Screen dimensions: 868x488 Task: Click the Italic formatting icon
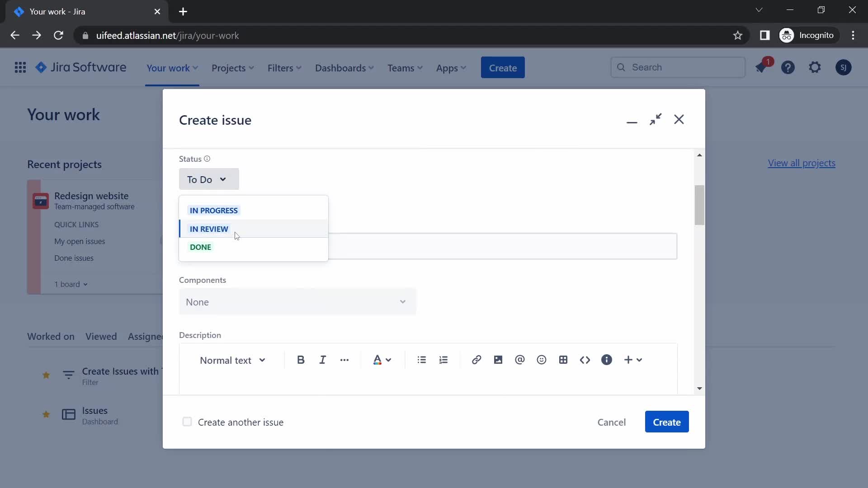tap(322, 360)
